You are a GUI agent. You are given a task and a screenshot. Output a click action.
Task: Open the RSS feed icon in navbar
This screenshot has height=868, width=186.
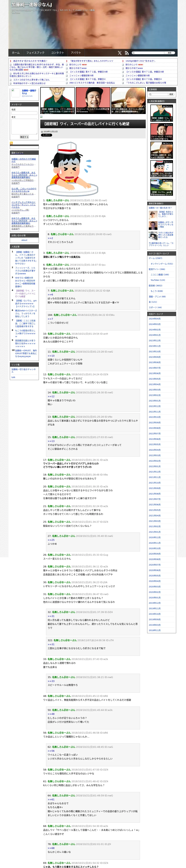pyautogui.click(x=127, y=53)
